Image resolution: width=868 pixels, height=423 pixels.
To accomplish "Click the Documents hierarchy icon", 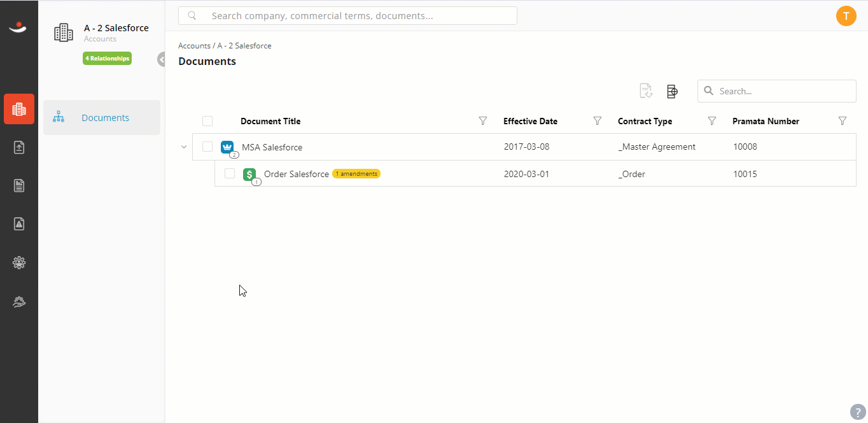I will coord(59,117).
